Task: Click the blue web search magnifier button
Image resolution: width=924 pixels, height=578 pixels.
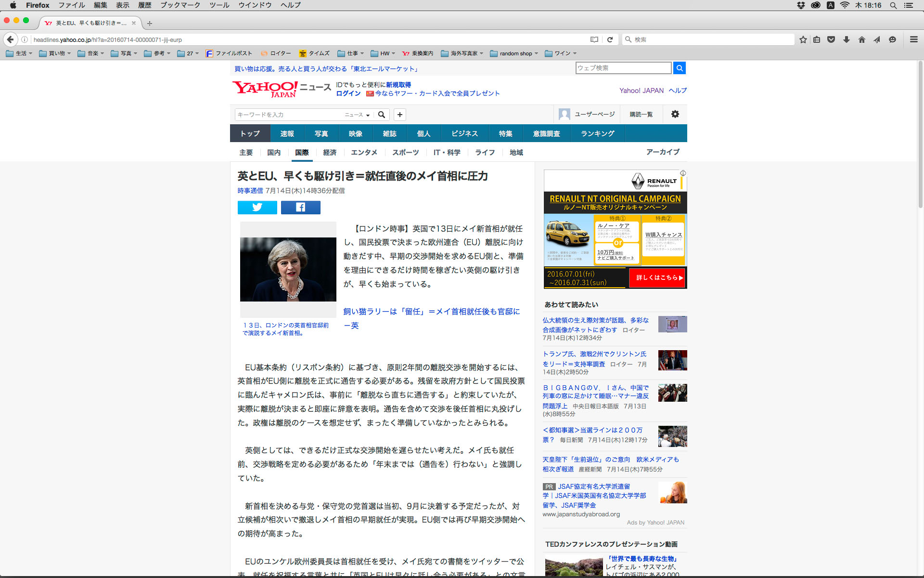Action: point(679,68)
